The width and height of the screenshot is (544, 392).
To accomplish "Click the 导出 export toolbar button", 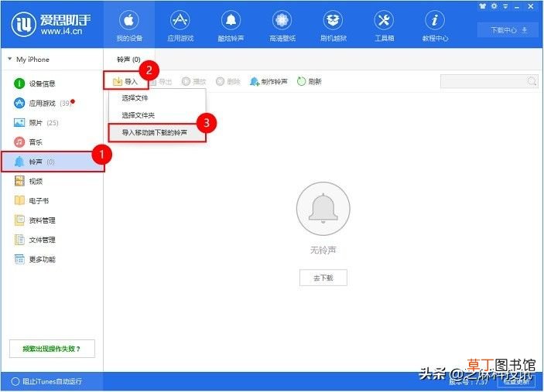I will pyautogui.click(x=162, y=82).
